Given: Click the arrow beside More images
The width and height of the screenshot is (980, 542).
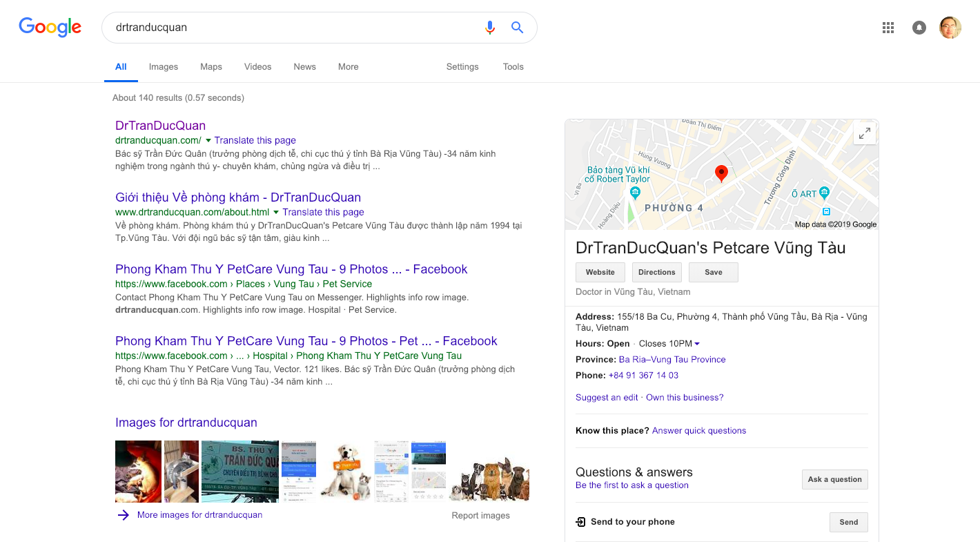Looking at the screenshot, I should tap(124, 515).
